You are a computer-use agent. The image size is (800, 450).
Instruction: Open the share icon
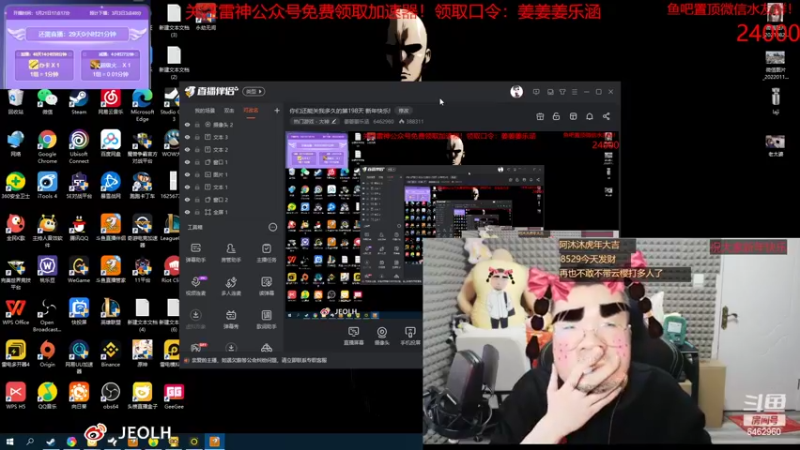606,116
